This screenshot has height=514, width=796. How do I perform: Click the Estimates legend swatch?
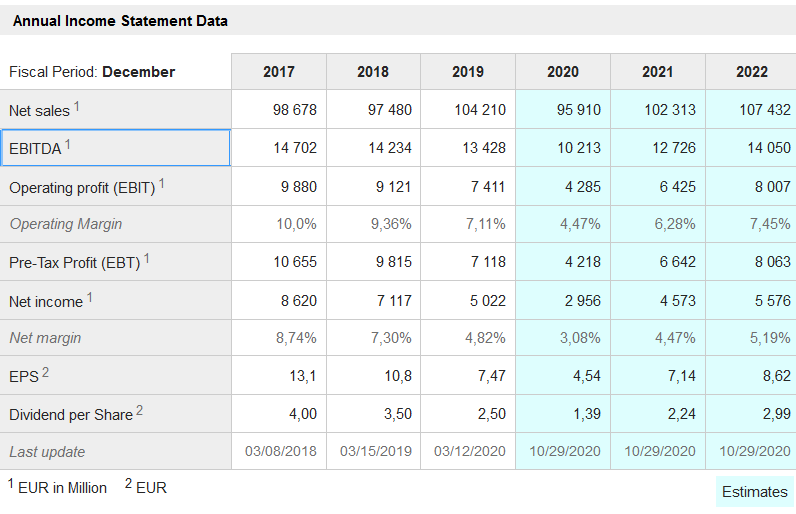(x=754, y=491)
